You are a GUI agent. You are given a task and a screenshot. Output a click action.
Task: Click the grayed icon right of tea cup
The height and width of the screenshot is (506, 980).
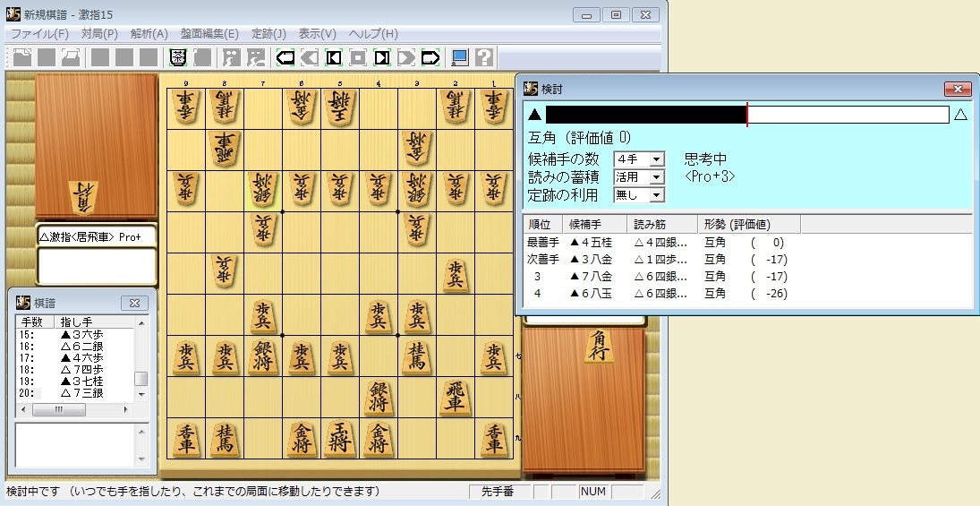pyautogui.click(x=202, y=57)
